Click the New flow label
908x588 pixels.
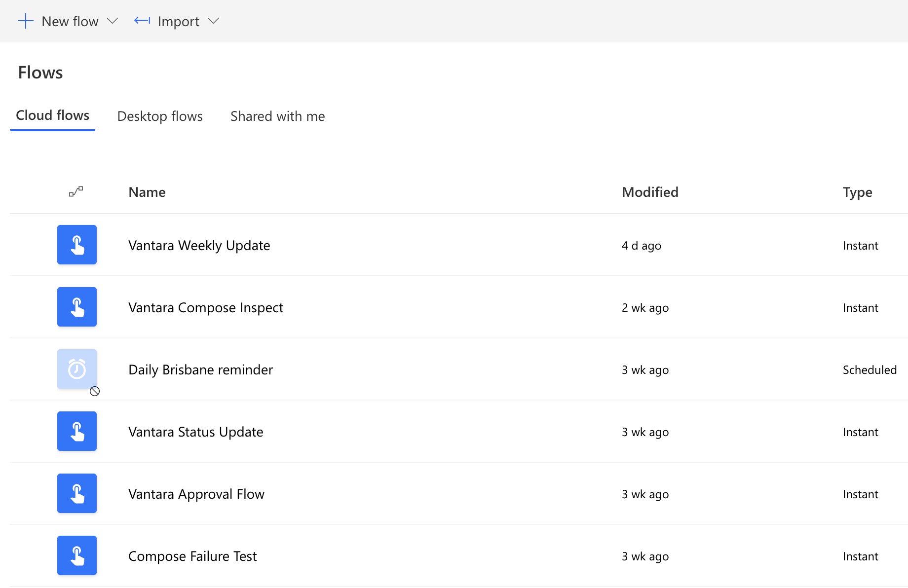tap(70, 22)
